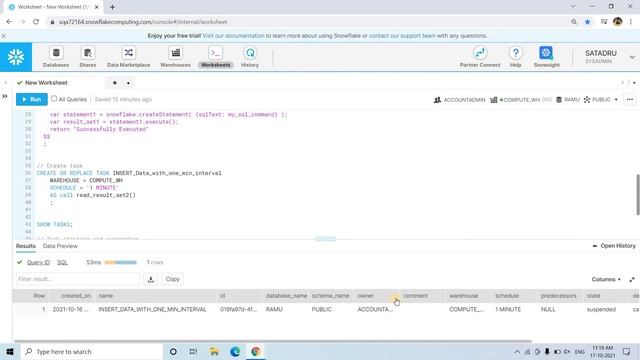Reload the browser page
Viewport: 640px width, 360px height.
[36, 22]
